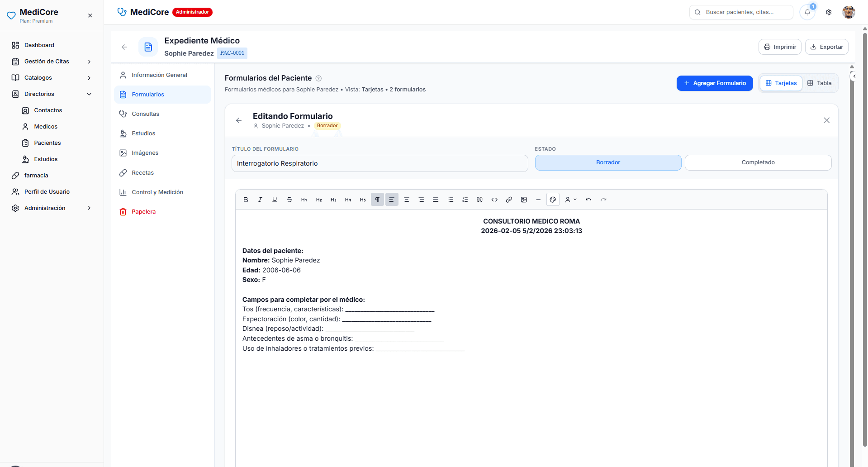Open the text color palette
This screenshot has height=467, width=868.
pos(553,200)
